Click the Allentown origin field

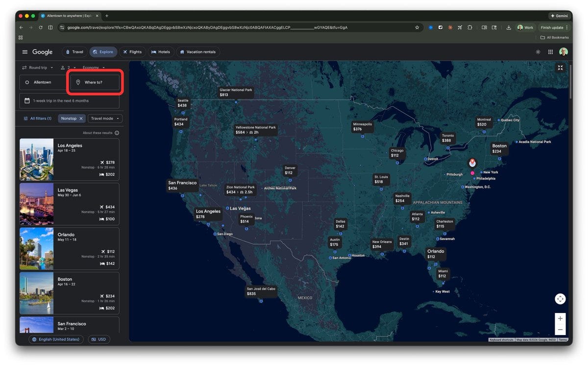click(x=44, y=82)
